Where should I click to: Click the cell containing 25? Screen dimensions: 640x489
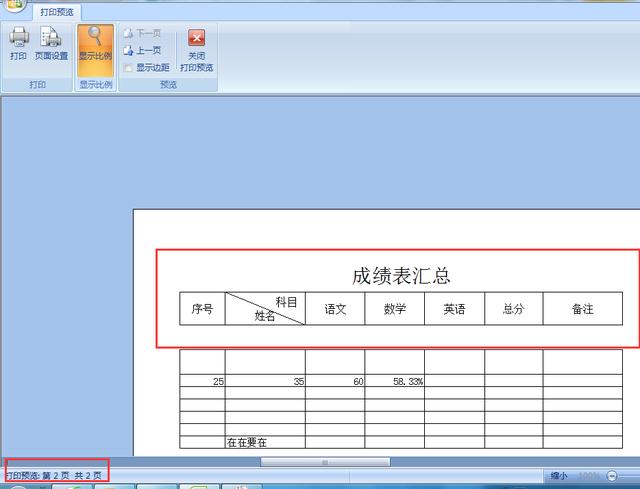(x=202, y=381)
